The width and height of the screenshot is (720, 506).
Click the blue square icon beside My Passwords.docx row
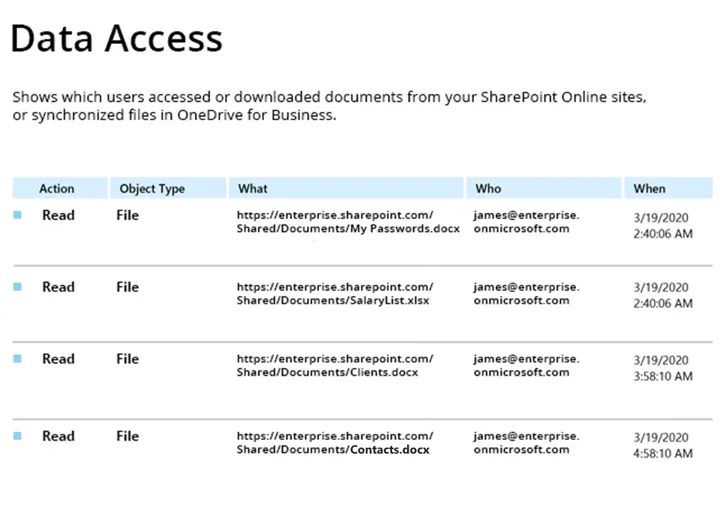tap(17, 215)
